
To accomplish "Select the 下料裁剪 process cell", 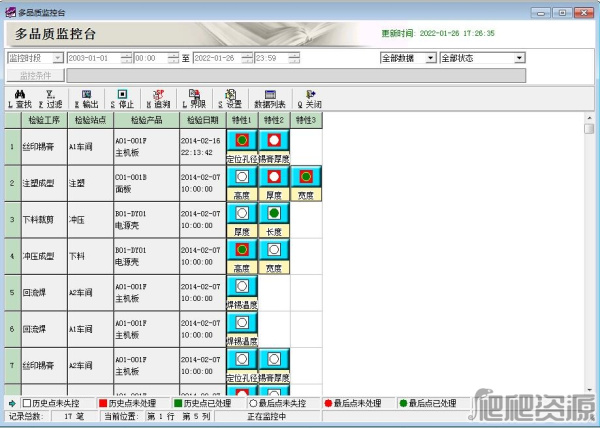I will [44, 220].
